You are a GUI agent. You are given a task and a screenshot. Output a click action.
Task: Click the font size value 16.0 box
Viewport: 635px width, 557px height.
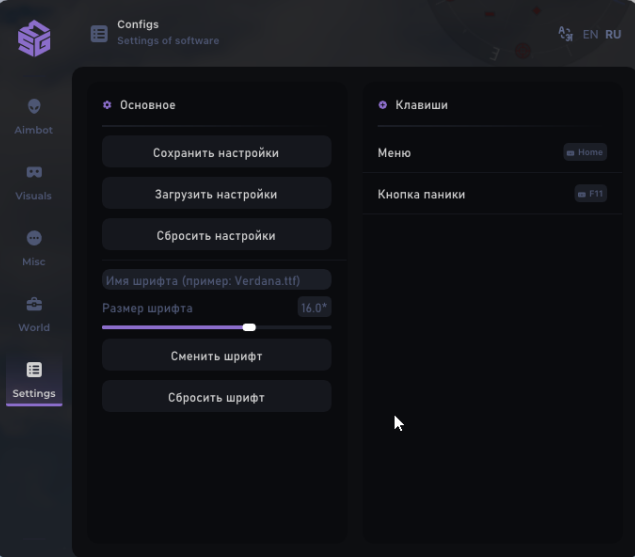point(314,308)
